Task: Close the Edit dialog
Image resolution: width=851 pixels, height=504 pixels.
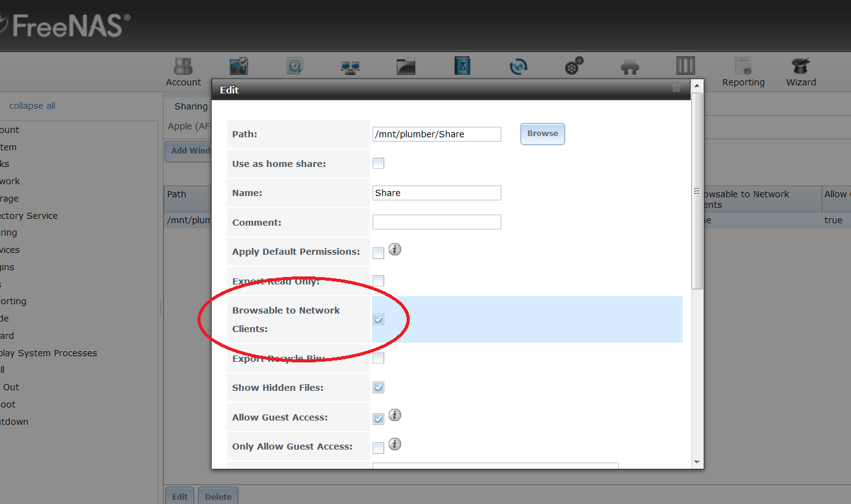Action: click(676, 89)
